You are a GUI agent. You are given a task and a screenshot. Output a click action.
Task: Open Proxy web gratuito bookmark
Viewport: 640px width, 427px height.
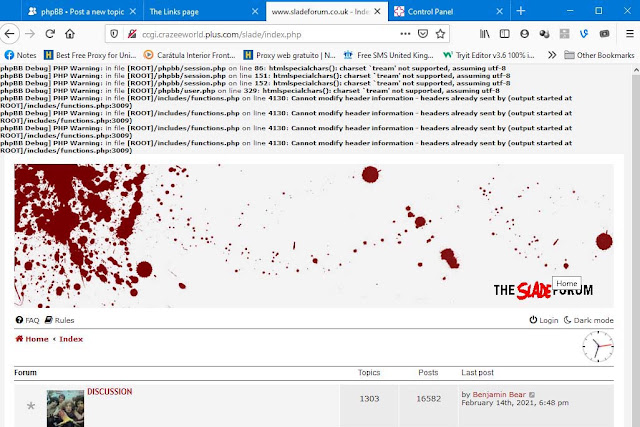(x=289, y=55)
